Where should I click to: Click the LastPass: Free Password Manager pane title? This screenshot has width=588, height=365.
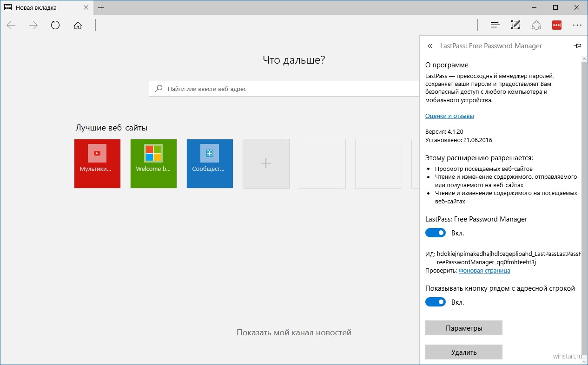coord(491,46)
